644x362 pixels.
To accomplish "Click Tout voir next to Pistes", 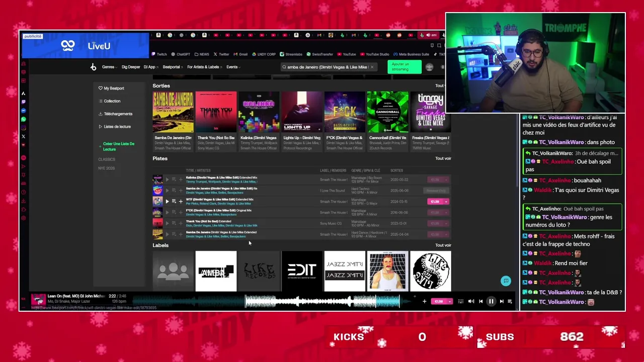I will click(x=443, y=158).
